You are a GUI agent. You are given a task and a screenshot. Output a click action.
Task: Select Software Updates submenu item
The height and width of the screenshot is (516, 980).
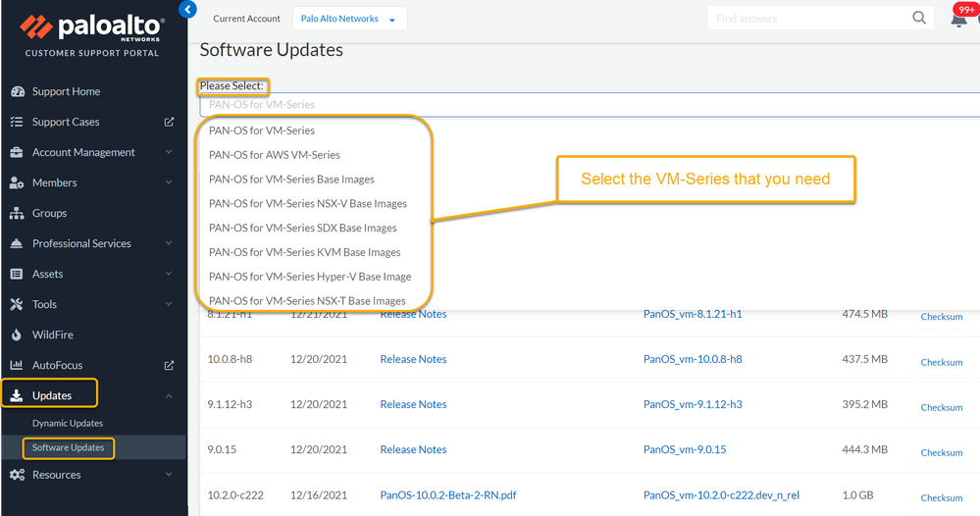(68, 447)
